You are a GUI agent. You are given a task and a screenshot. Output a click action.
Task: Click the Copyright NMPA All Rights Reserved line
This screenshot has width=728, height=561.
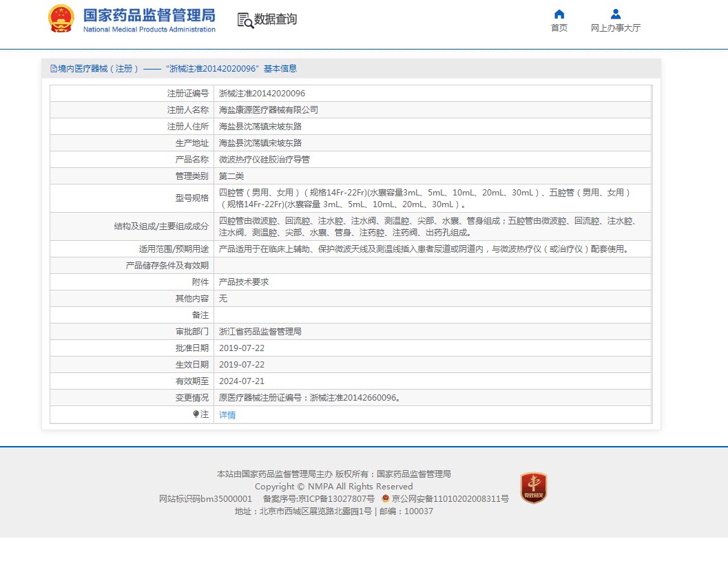pos(334,486)
